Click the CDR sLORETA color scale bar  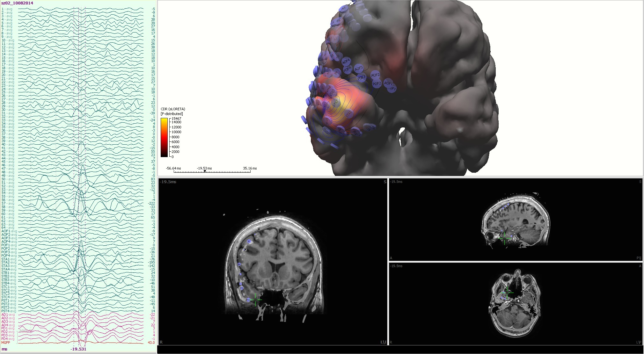[x=164, y=137]
